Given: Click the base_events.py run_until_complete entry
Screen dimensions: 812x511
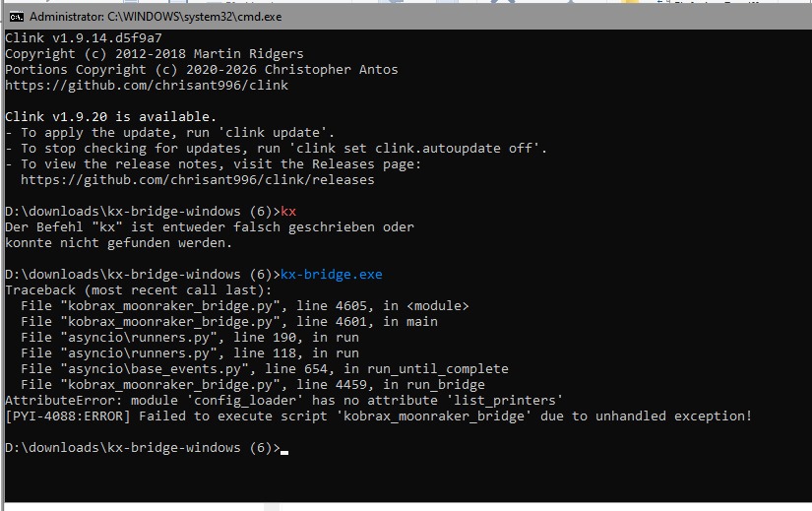Looking at the screenshot, I should 264,369.
